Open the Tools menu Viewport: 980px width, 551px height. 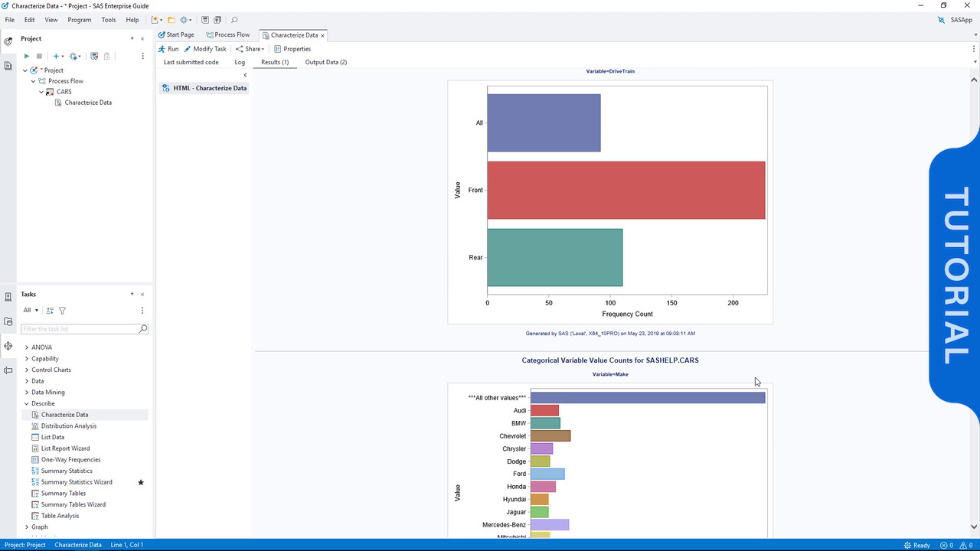(x=109, y=20)
